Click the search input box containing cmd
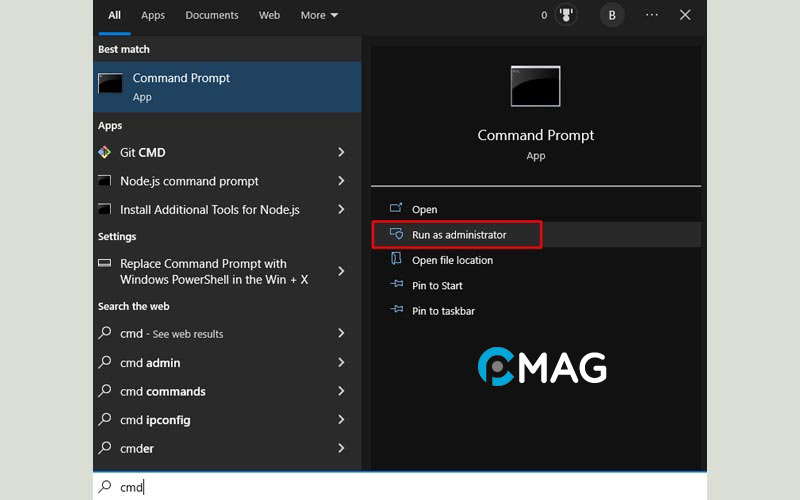 click(400, 487)
